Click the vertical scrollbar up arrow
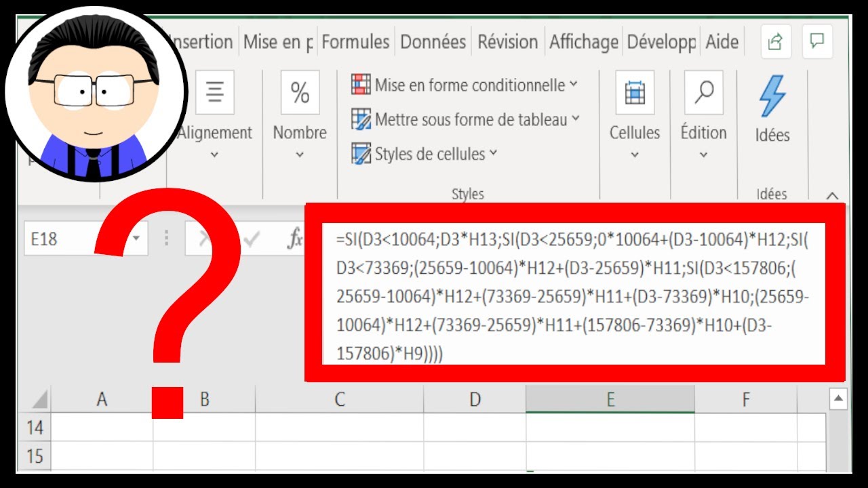868x488 pixels. coord(839,398)
